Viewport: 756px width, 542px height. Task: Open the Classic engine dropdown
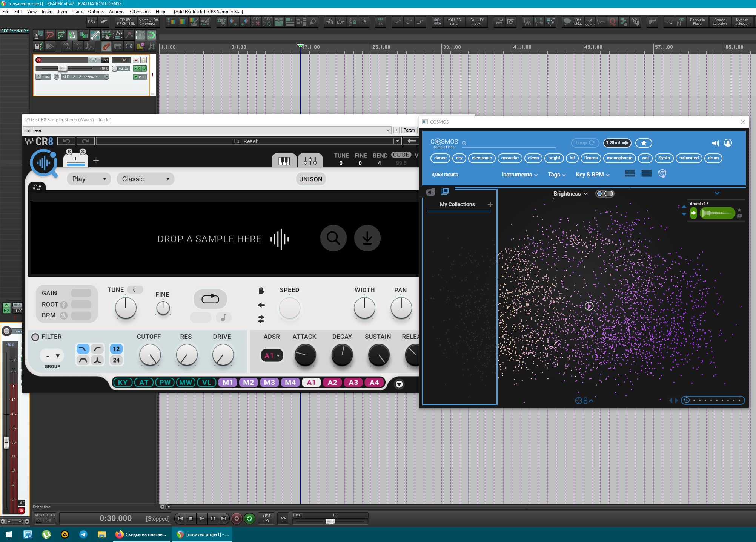146,179
